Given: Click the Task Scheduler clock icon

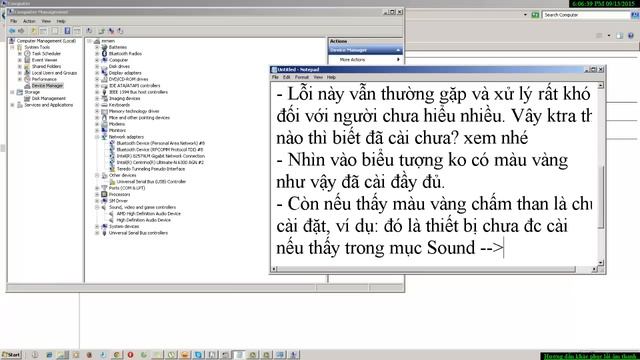Looking at the screenshot, I should point(27,53).
